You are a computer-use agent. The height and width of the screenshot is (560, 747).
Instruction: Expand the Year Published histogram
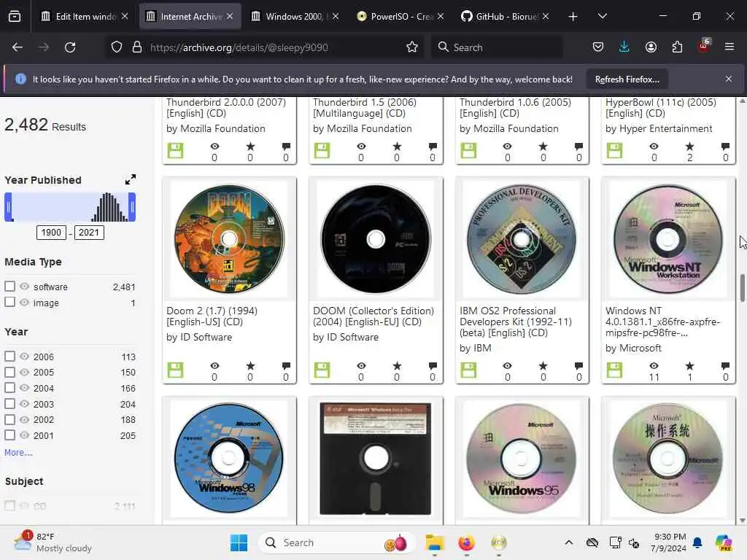(130, 179)
